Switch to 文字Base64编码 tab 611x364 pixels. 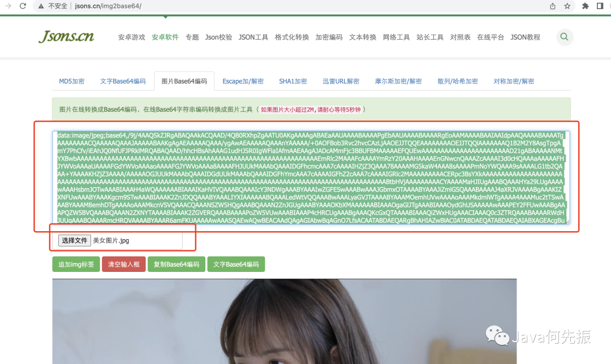click(123, 81)
